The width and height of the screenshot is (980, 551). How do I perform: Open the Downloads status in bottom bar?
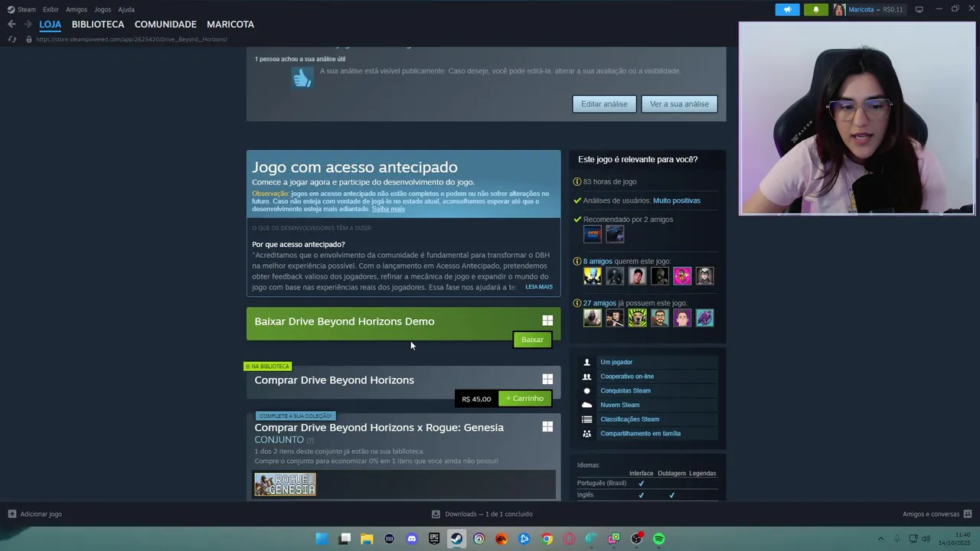point(482,514)
